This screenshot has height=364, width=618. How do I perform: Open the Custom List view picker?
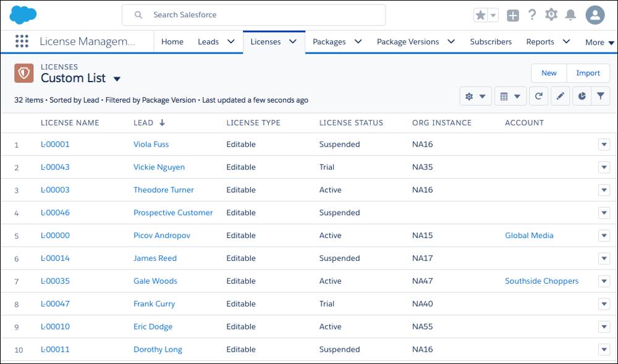click(x=117, y=78)
